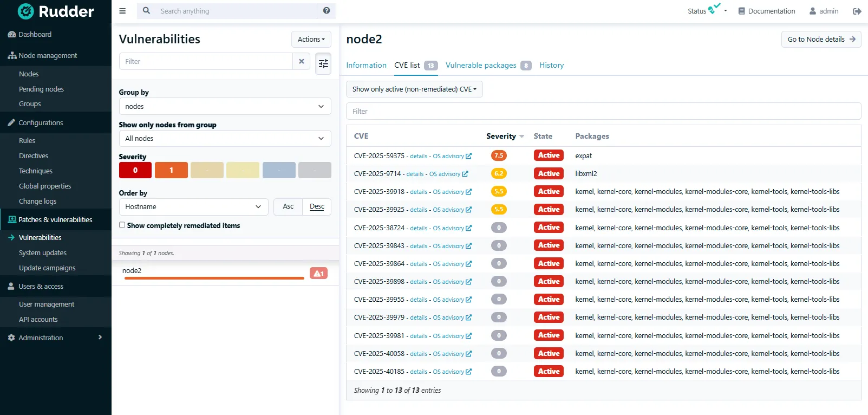Open filter options sliders icon
868x415 pixels.
point(323,64)
